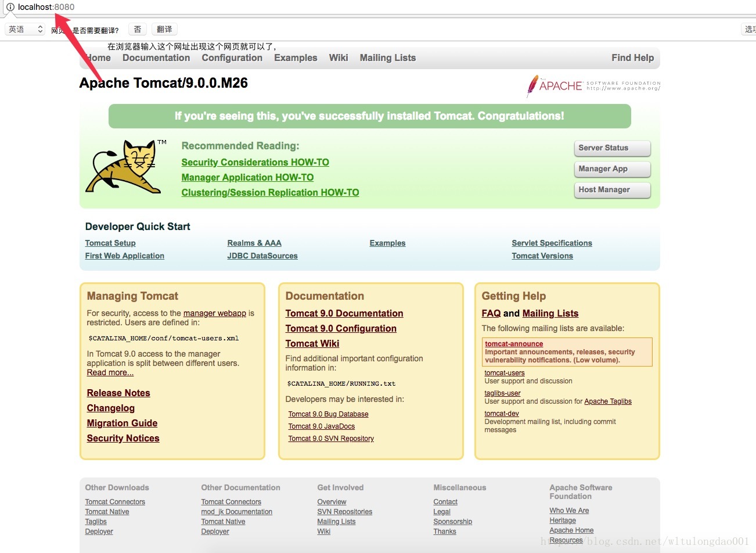Open the Tomcat Wiki link
The image size is (756, 553).
click(312, 343)
